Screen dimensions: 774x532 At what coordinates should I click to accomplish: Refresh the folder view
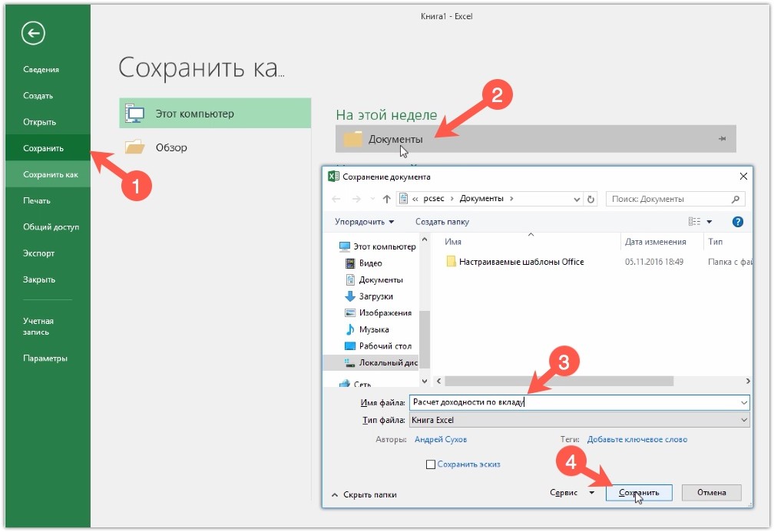coord(590,200)
